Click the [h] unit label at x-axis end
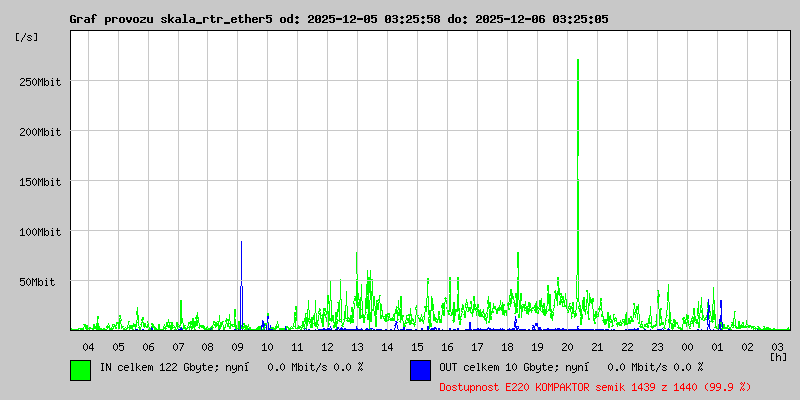The width and height of the screenshot is (800, 400). click(x=778, y=356)
